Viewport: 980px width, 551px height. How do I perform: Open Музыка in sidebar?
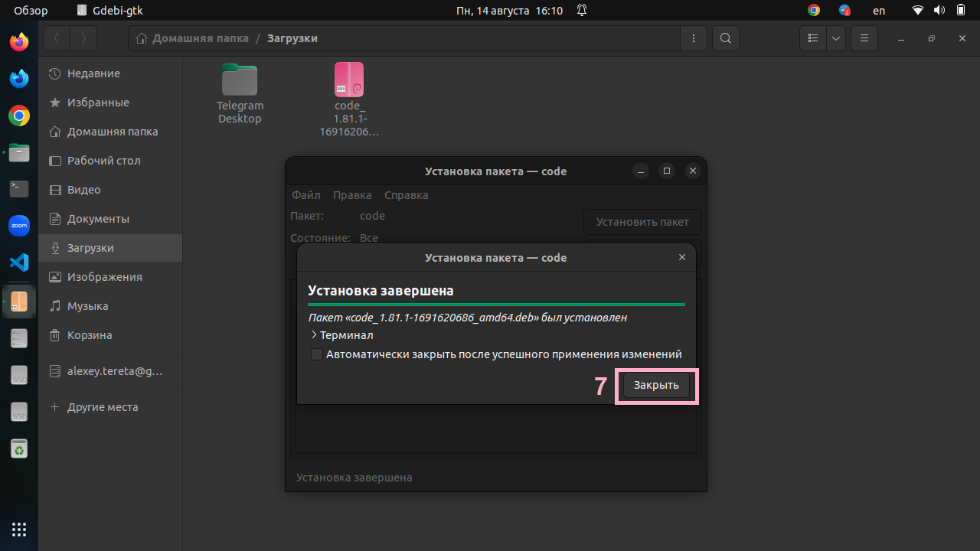pos(110,306)
